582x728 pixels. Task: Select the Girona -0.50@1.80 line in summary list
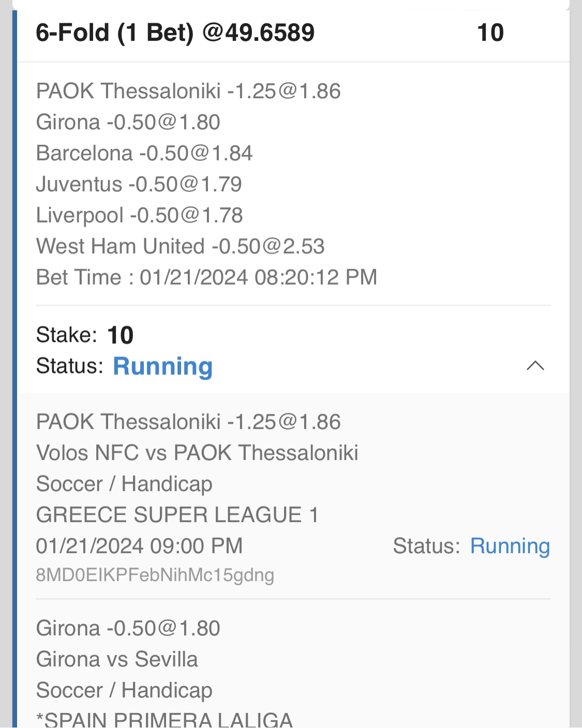(128, 122)
